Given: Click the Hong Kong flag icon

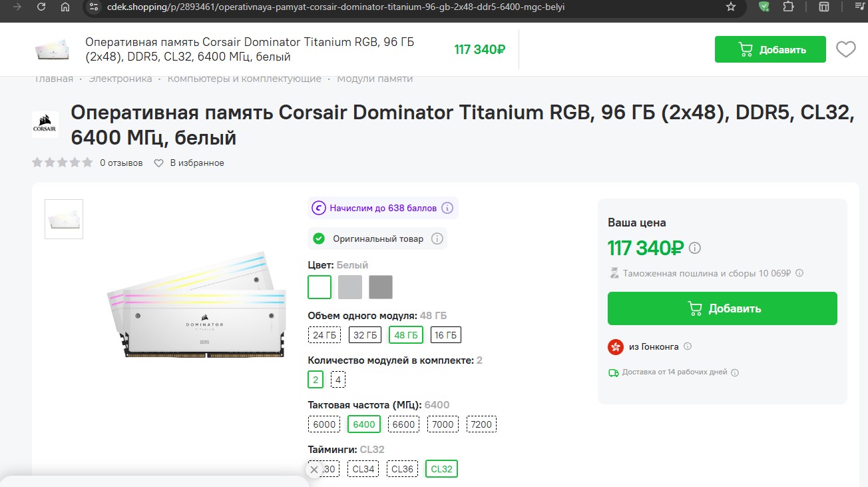Looking at the screenshot, I should coord(616,346).
